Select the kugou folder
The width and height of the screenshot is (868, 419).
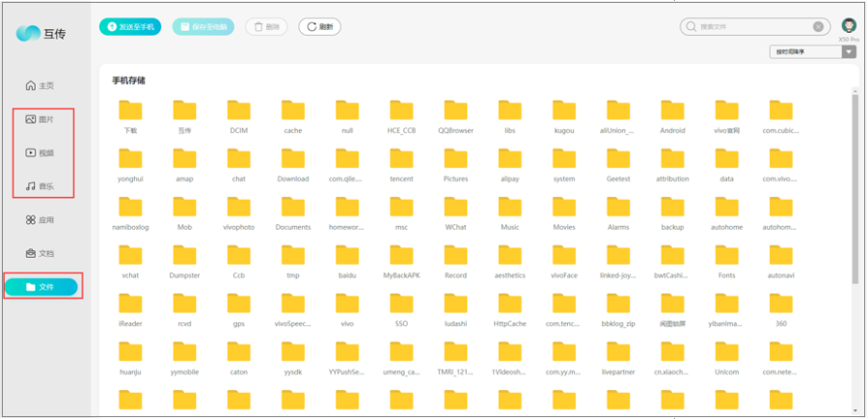(564, 117)
